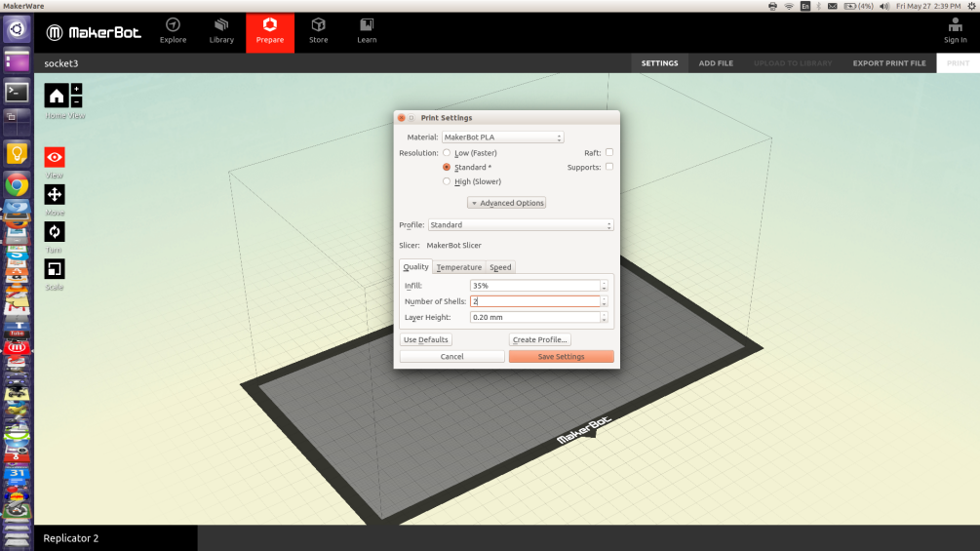Open the Learn section

[367, 31]
